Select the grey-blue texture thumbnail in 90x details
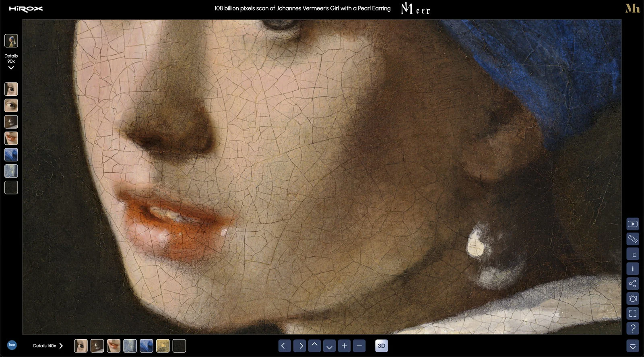 click(x=11, y=171)
